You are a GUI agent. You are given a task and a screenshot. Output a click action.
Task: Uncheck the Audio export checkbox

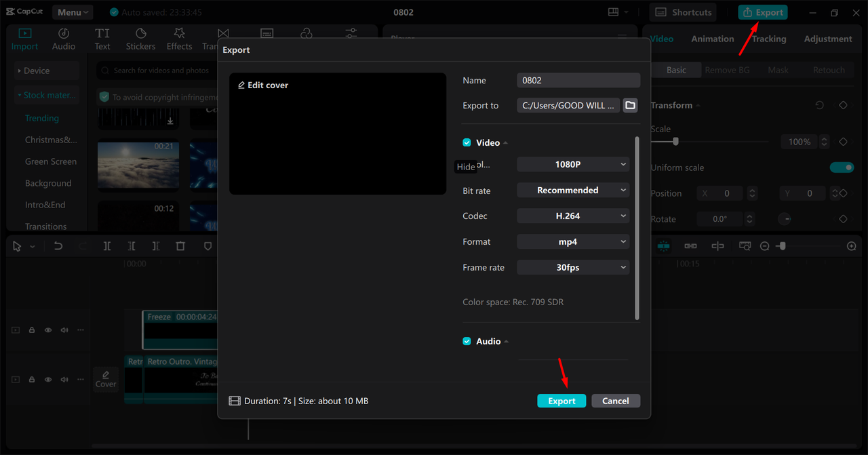pos(467,341)
